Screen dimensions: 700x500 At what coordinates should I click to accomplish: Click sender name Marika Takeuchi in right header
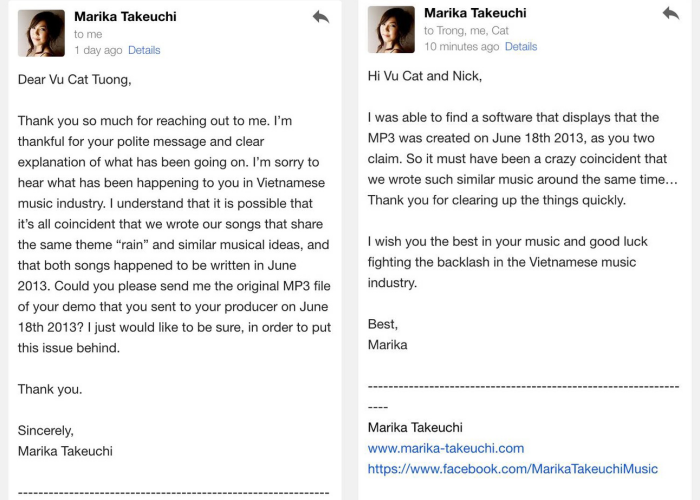475,13
